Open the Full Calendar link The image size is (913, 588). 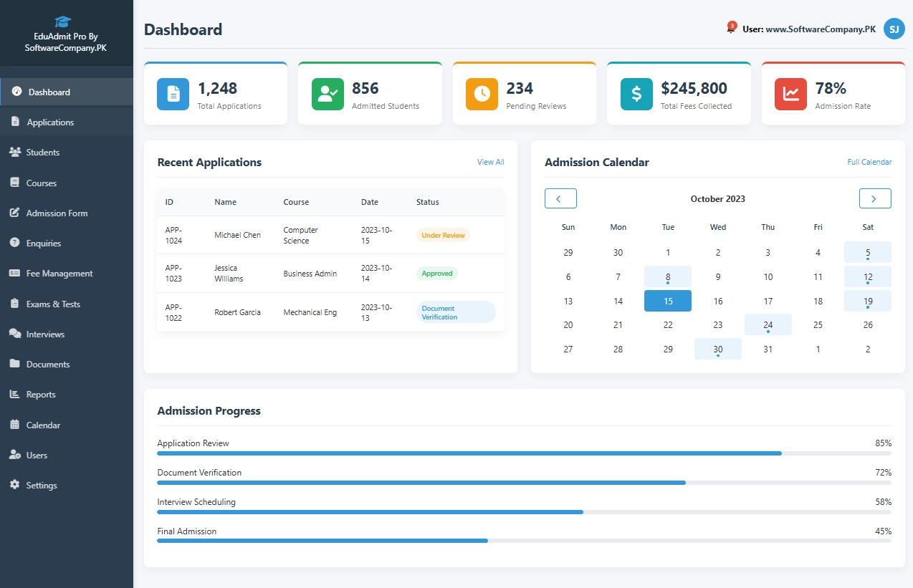point(869,163)
